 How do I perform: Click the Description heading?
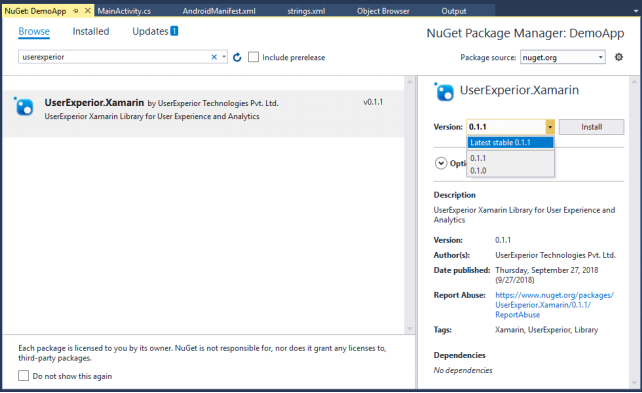(454, 195)
